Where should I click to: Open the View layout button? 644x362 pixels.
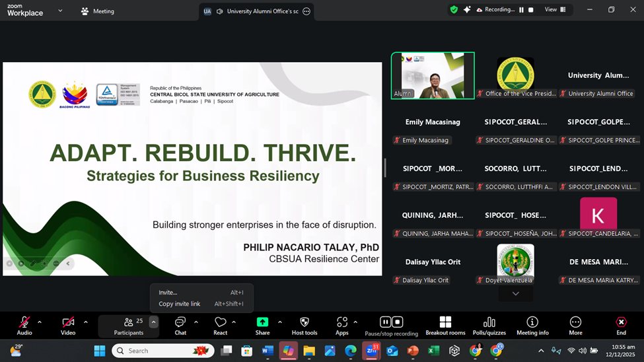coord(554,10)
